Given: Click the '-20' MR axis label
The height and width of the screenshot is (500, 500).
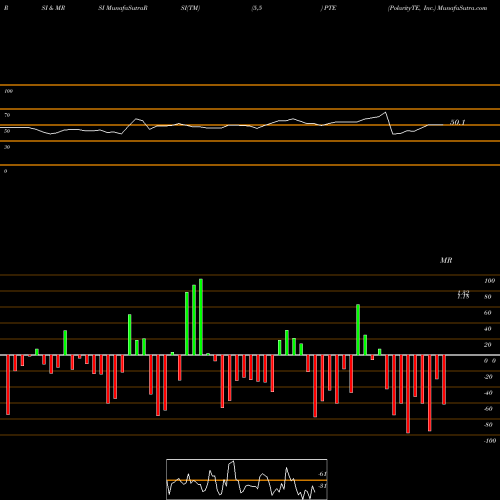Looking at the screenshot, I should point(488,377).
